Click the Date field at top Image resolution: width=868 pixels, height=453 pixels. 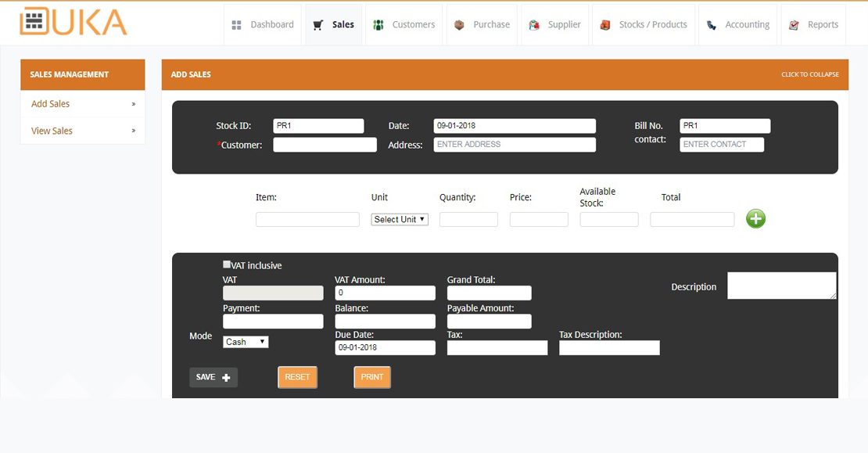[x=515, y=126]
